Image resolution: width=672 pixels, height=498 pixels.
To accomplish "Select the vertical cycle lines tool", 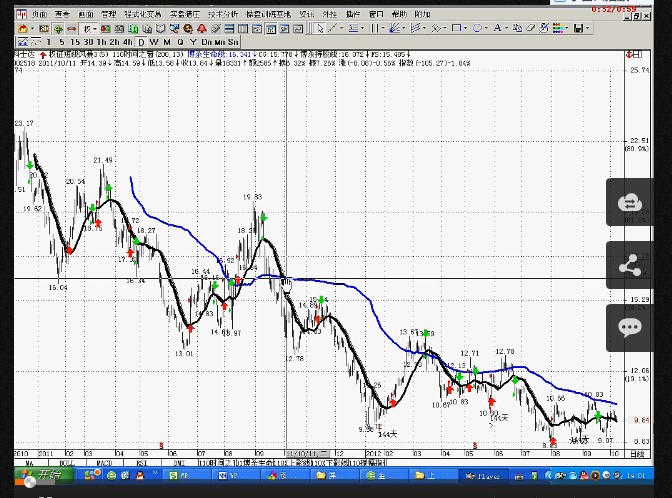I will (374, 29).
